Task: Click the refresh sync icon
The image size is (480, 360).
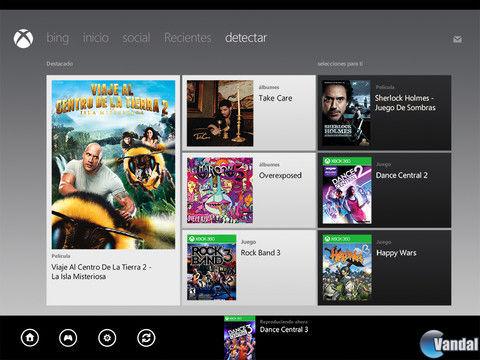Action: point(146,338)
